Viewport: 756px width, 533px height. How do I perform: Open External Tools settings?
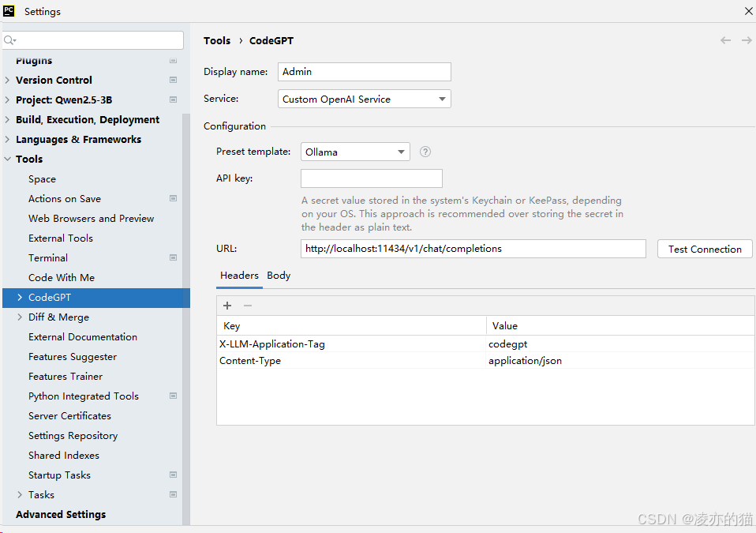point(61,238)
